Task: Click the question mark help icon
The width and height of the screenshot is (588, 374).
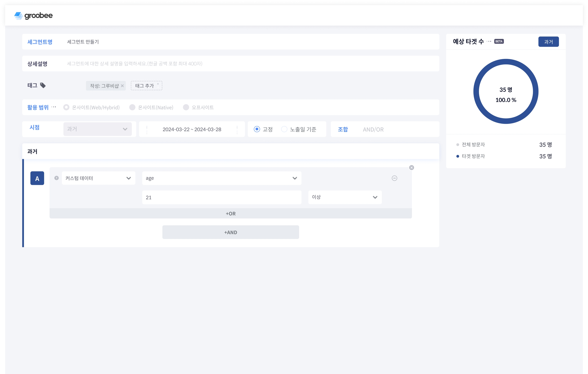Action: (x=57, y=178)
